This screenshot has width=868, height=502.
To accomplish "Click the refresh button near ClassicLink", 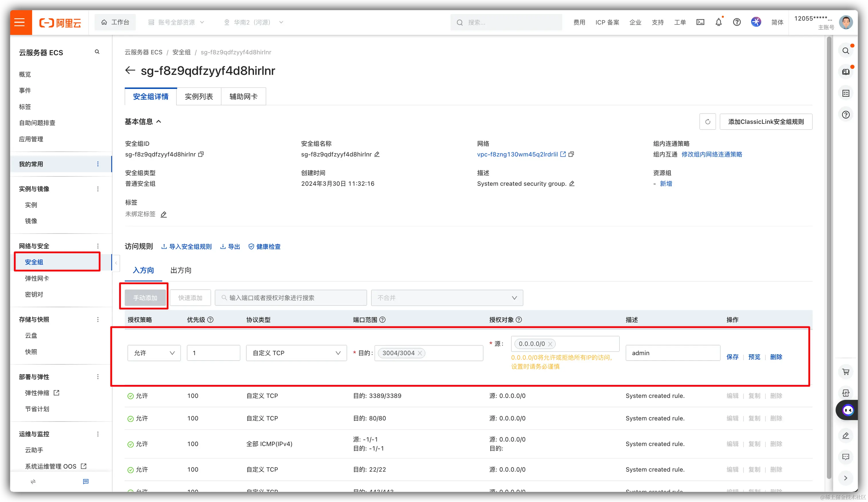I will [x=708, y=122].
